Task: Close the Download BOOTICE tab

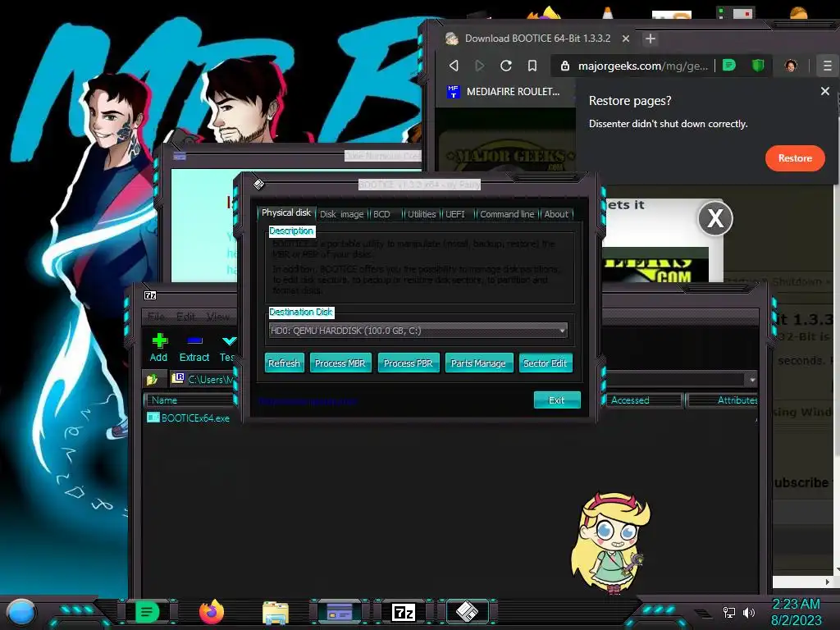Action: [626, 39]
